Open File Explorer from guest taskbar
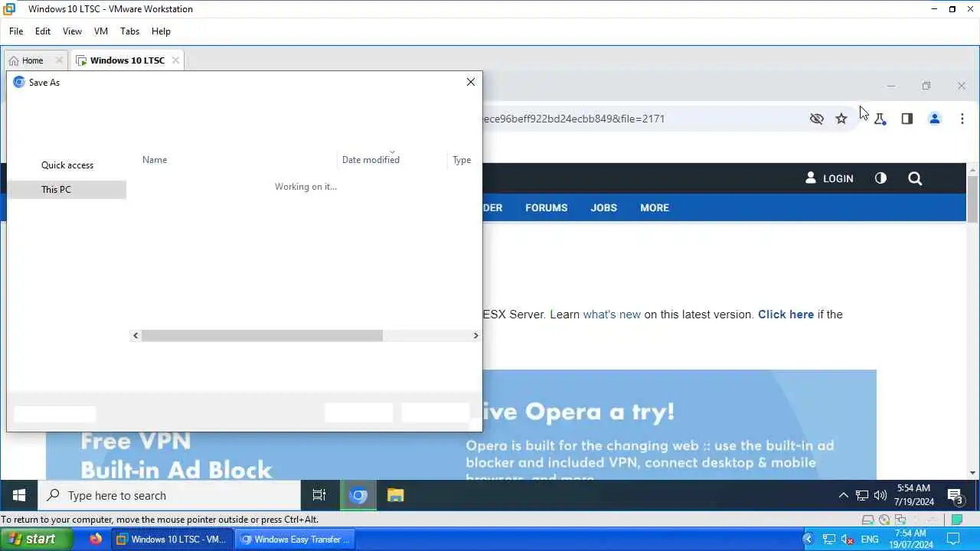The width and height of the screenshot is (980, 551). coord(395,495)
